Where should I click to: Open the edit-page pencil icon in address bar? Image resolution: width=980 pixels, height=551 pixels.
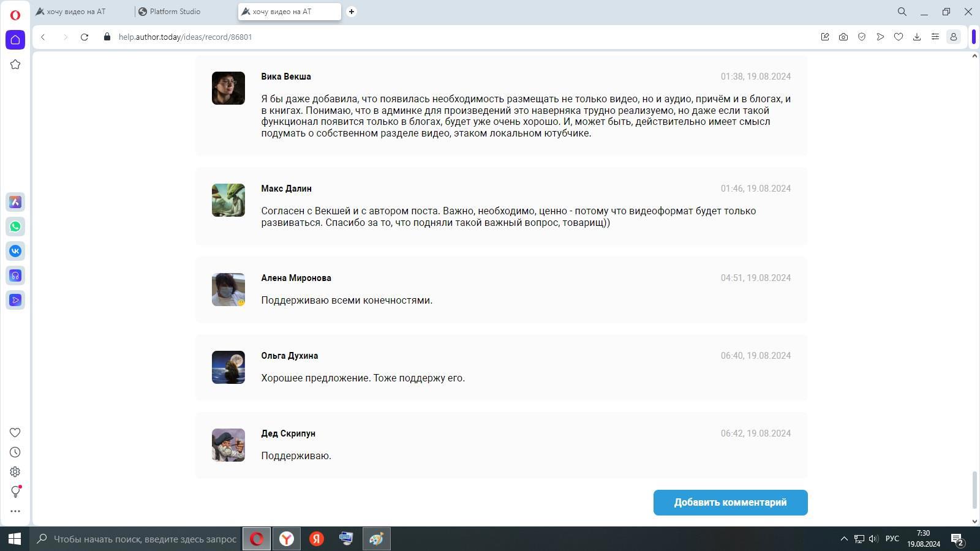pyautogui.click(x=825, y=37)
